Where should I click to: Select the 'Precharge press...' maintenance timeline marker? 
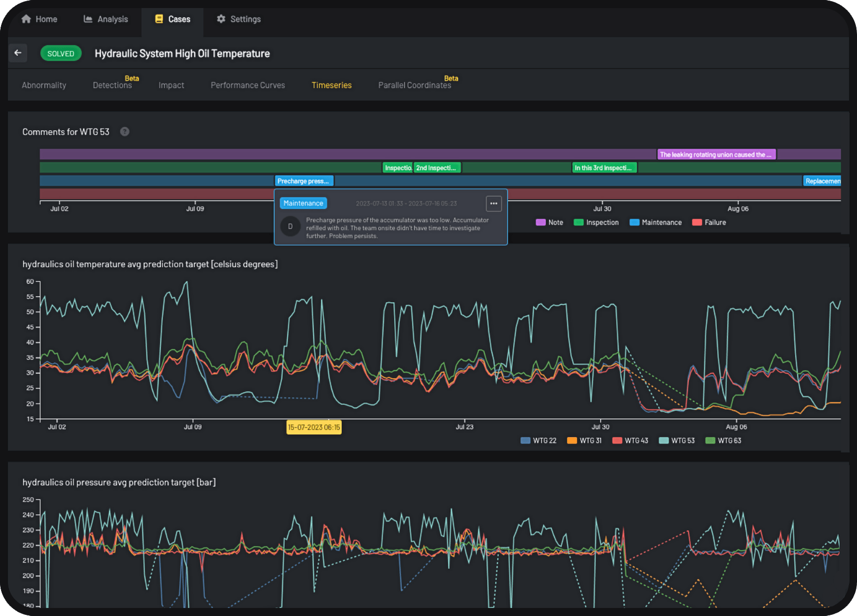pyautogui.click(x=304, y=181)
